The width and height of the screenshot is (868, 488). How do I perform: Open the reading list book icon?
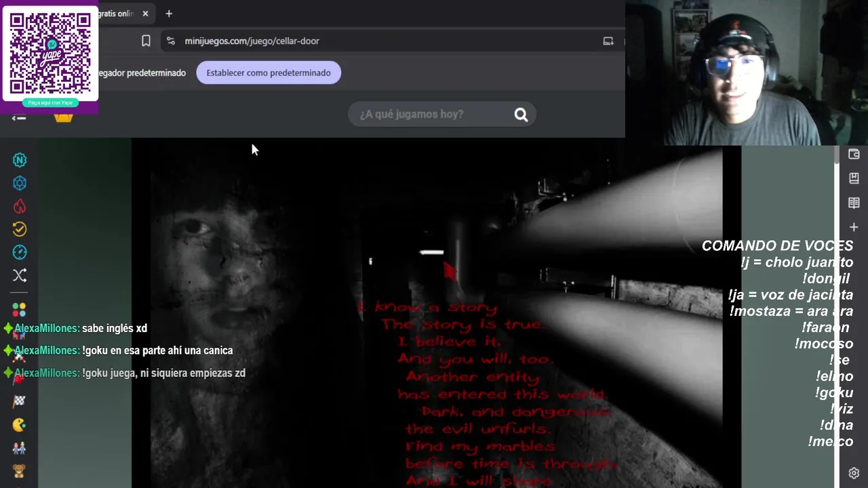(x=854, y=203)
